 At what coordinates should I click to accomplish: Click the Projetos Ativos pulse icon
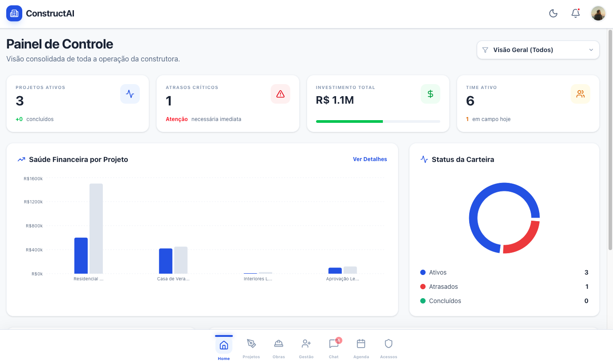[x=130, y=94]
